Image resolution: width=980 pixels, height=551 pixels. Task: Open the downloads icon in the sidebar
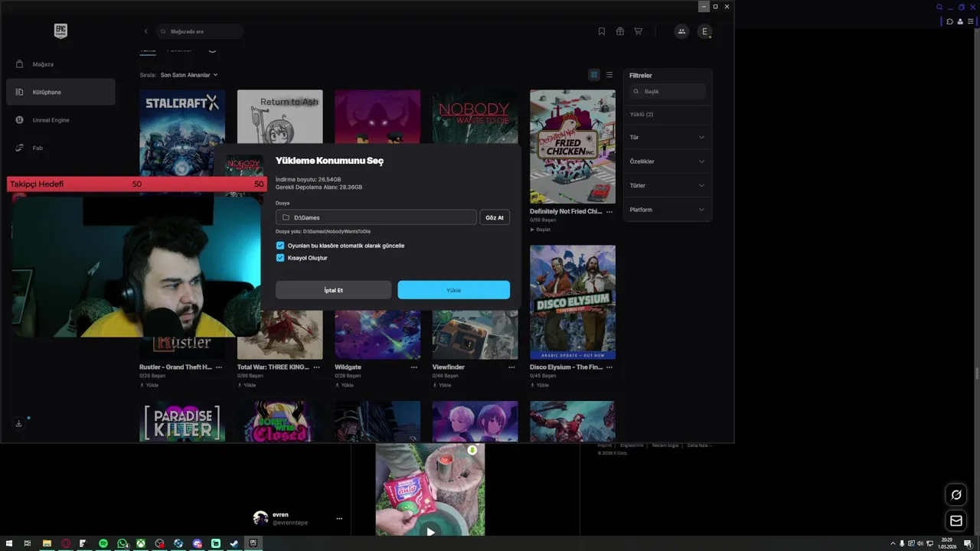coord(18,423)
